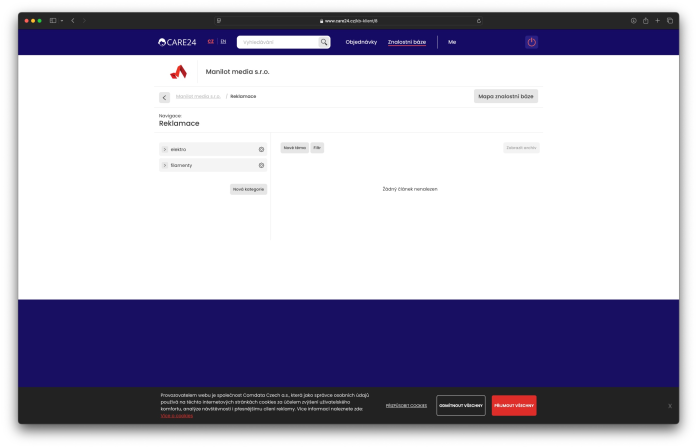This screenshot has width=697, height=448.
Task: Click the Manilot media red logo
Action: pos(179,72)
